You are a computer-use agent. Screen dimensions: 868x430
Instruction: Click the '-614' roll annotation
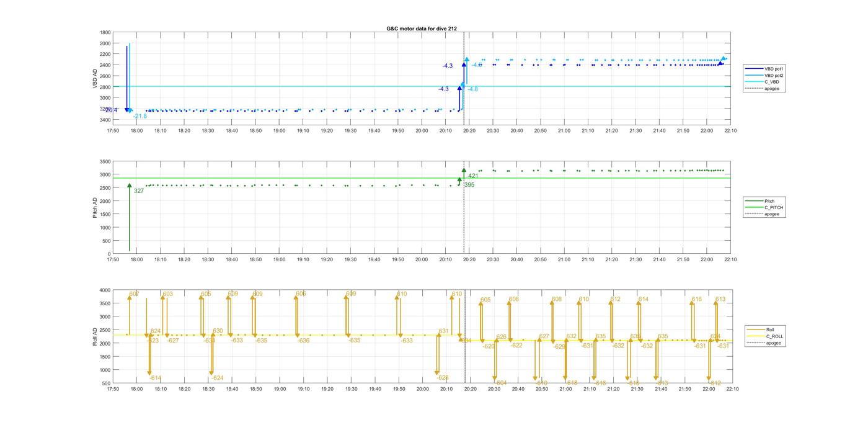pyautogui.click(x=155, y=378)
